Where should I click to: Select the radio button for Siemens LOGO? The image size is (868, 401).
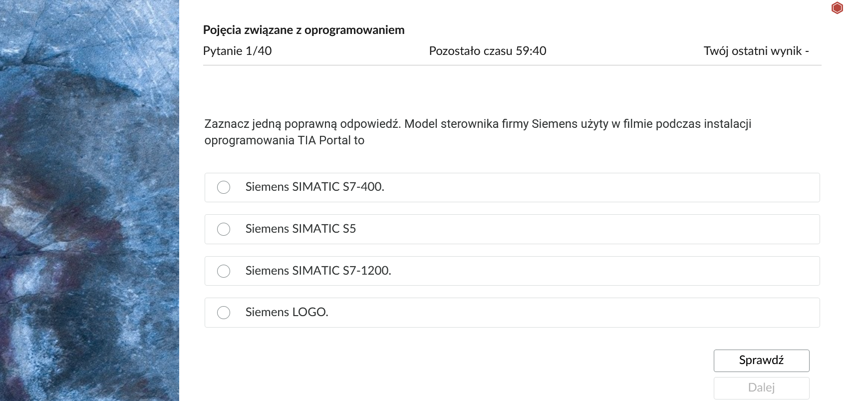coord(224,313)
